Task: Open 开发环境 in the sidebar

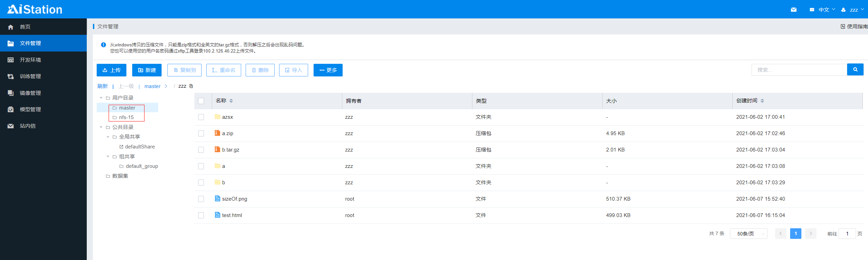Action: coord(30,60)
